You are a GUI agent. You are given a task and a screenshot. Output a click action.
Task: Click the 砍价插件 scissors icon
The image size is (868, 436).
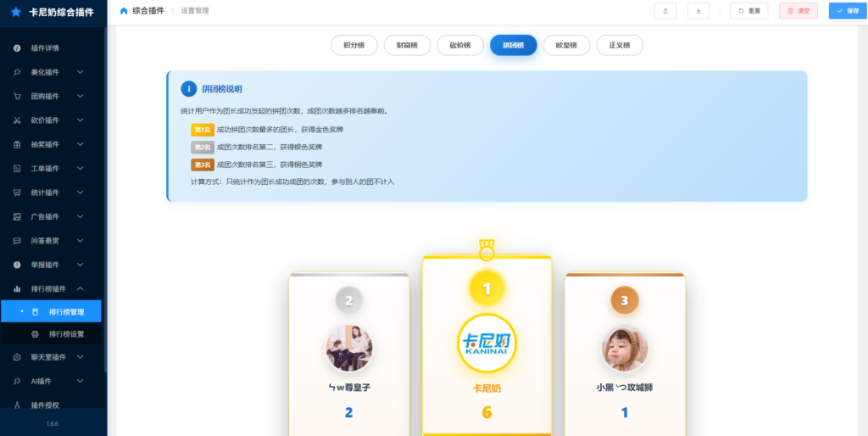[x=17, y=120]
